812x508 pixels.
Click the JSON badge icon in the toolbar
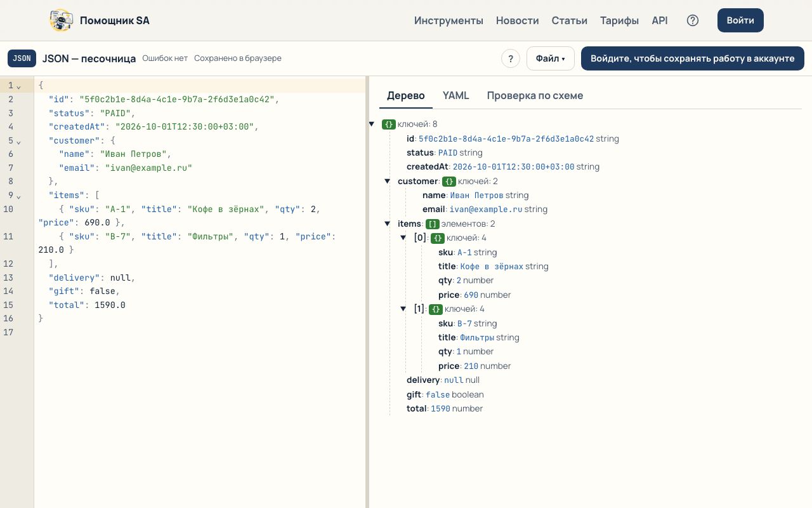coord(22,58)
